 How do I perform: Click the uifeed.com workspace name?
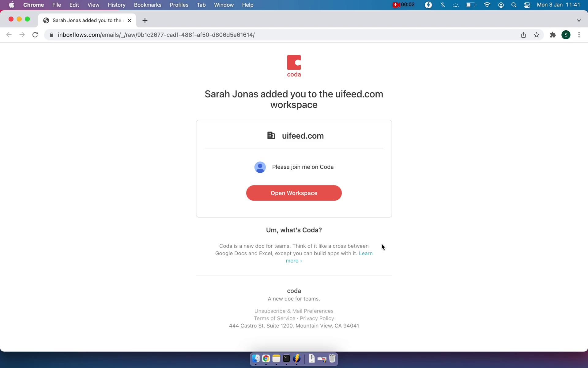pos(303,136)
